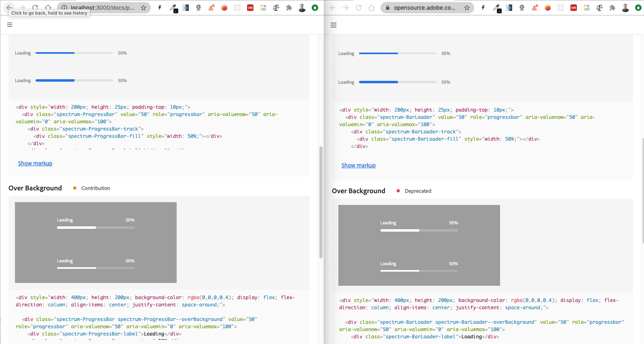Click the green update arrow in localhost window
Viewport: 644px width, 344px height.
coord(315,8)
